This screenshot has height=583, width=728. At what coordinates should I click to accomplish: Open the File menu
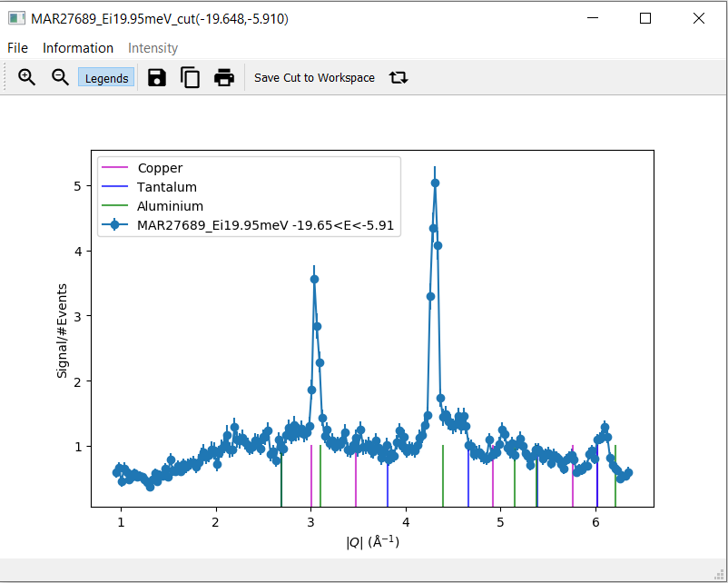(x=17, y=48)
